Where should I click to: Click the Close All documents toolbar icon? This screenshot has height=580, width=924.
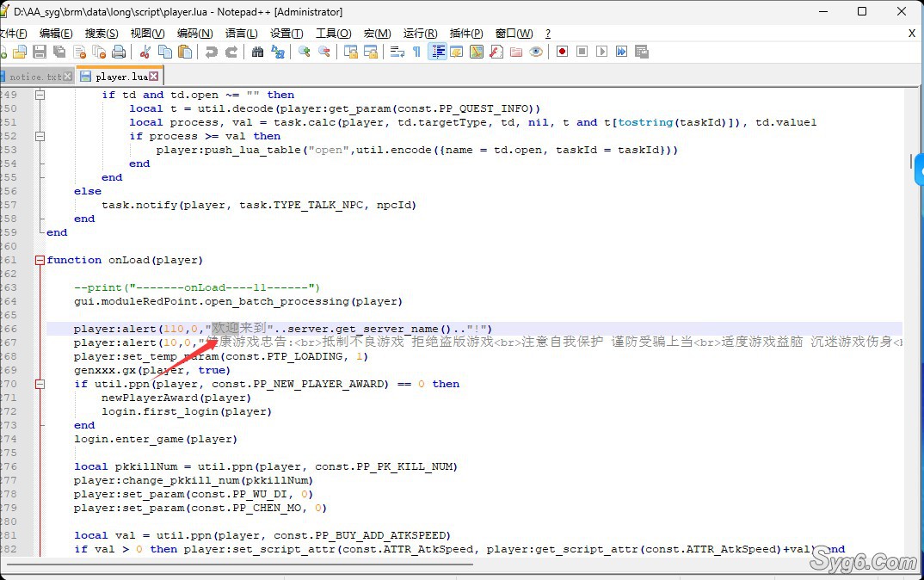[99, 52]
